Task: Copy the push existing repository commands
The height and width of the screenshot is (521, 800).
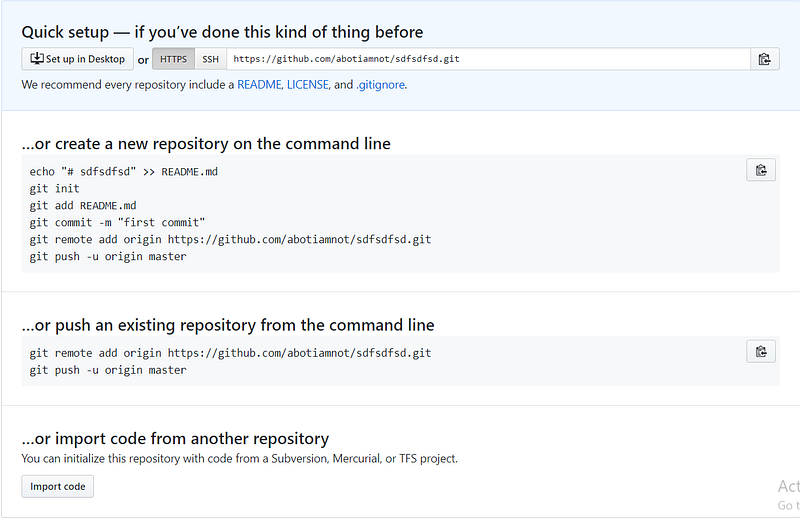Action: tap(761, 351)
